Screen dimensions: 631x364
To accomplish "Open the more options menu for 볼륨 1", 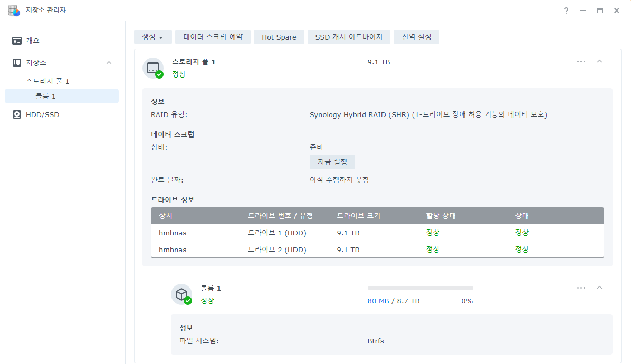I will click(x=581, y=288).
